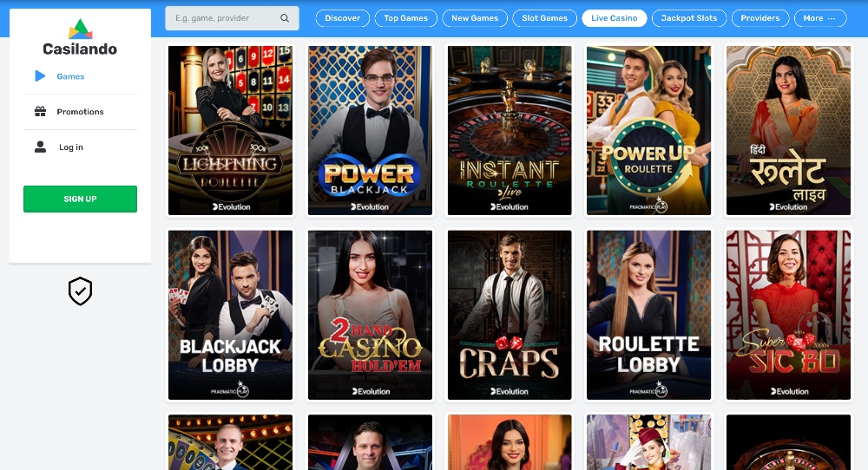Click the shield checkmark icon
The width and height of the screenshot is (868, 470).
coord(80,290)
